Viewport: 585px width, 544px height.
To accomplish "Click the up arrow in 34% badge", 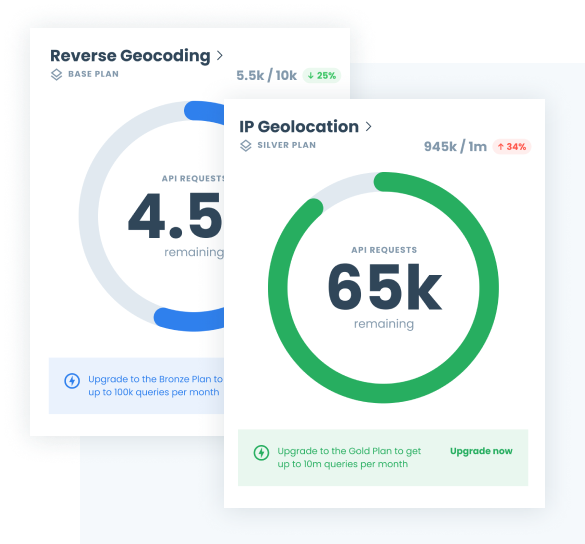I will [501, 147].
